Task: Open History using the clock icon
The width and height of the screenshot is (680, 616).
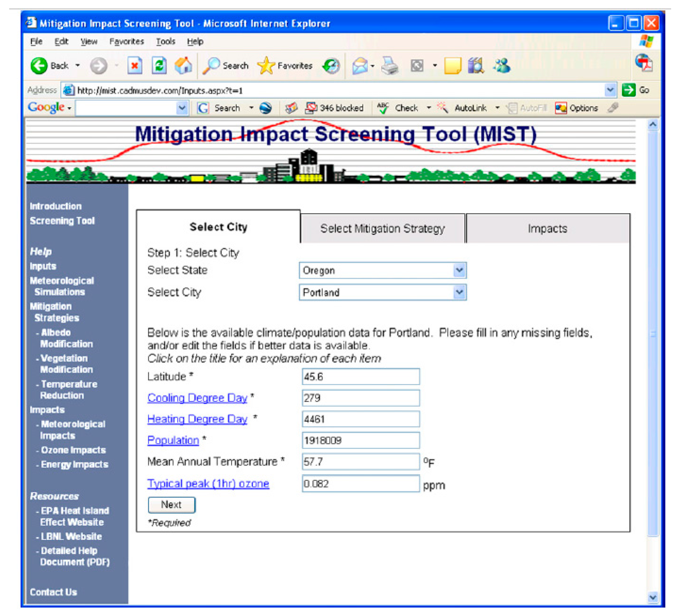Action: tap(331, 66)
